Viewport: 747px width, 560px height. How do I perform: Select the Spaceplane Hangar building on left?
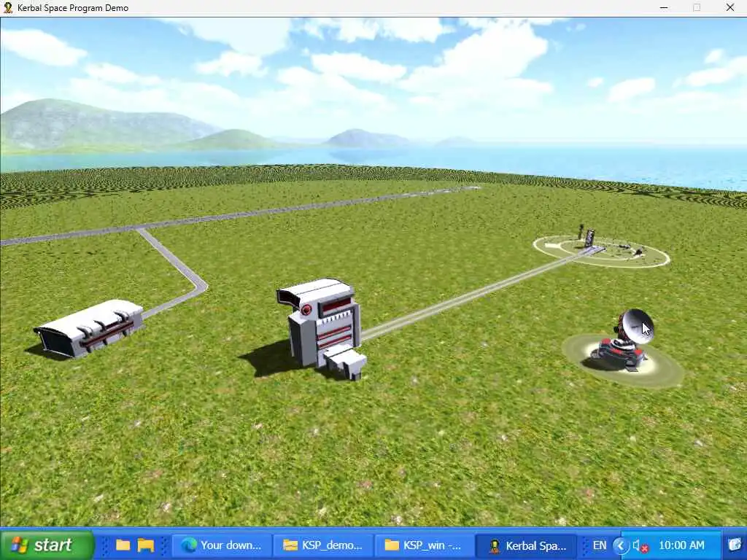tap(90, 327)
